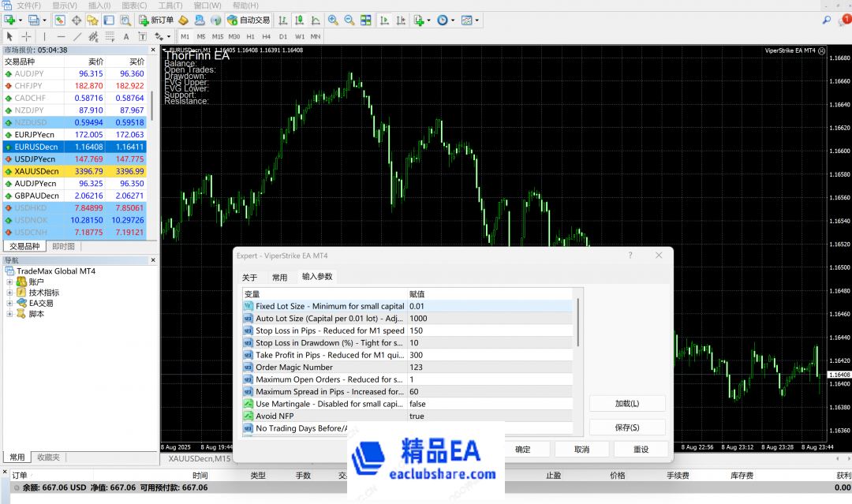Image resolution: width=852 pixels, height=504 pixels.
Task: Click the search magnifier at top right
Action: pos(827,20)
